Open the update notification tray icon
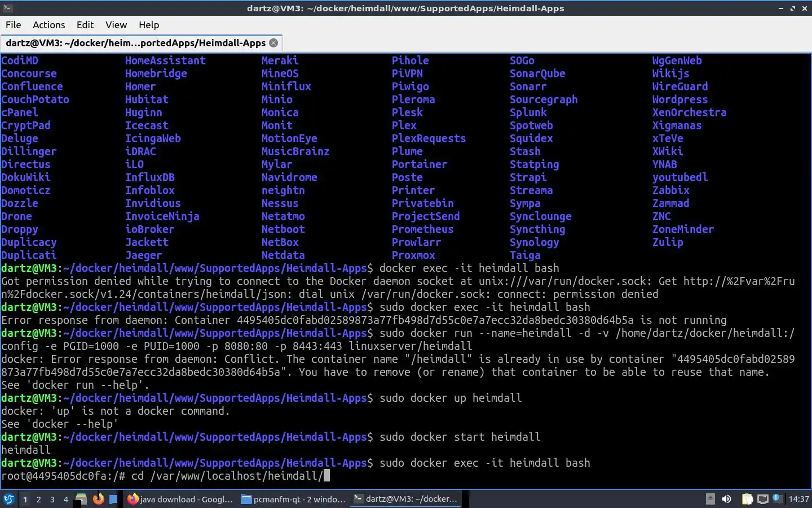This screenshot has width=812, height=508. 777,498
